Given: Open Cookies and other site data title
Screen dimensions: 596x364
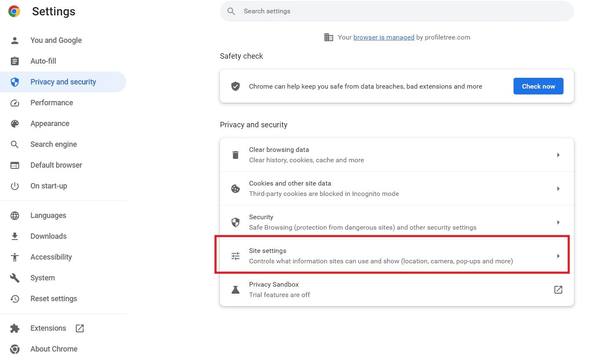Looking at the screenshot, I should pyautogui.click(x=290, y=183).
